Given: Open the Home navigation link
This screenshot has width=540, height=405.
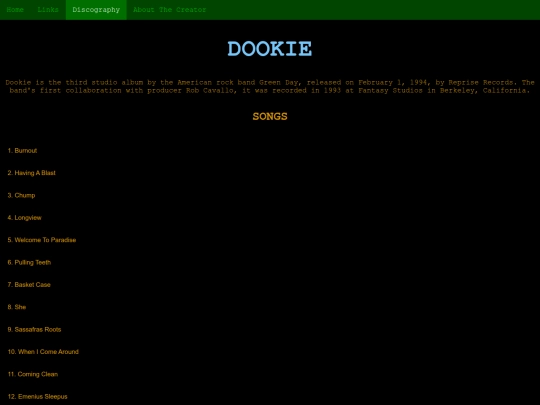Looking at the screenshot, I should tap(15, 10).
